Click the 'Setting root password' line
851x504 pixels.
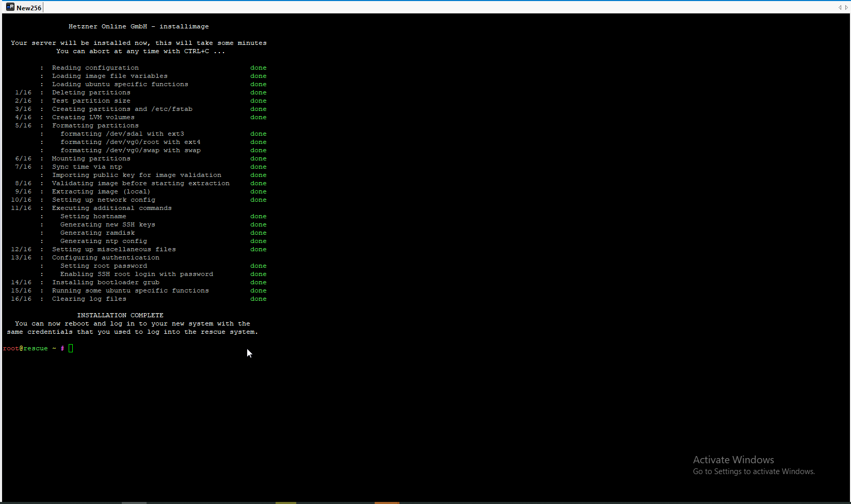(x=104, y=266)
